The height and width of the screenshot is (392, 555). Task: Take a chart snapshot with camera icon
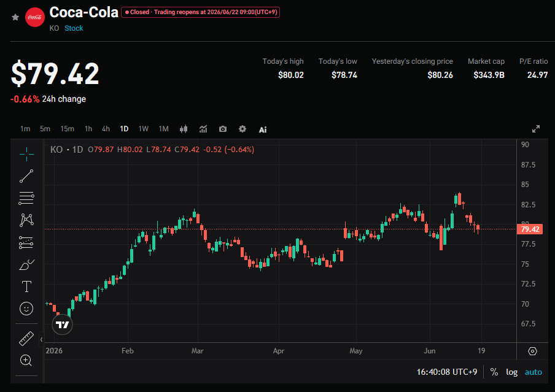(223, 129)
